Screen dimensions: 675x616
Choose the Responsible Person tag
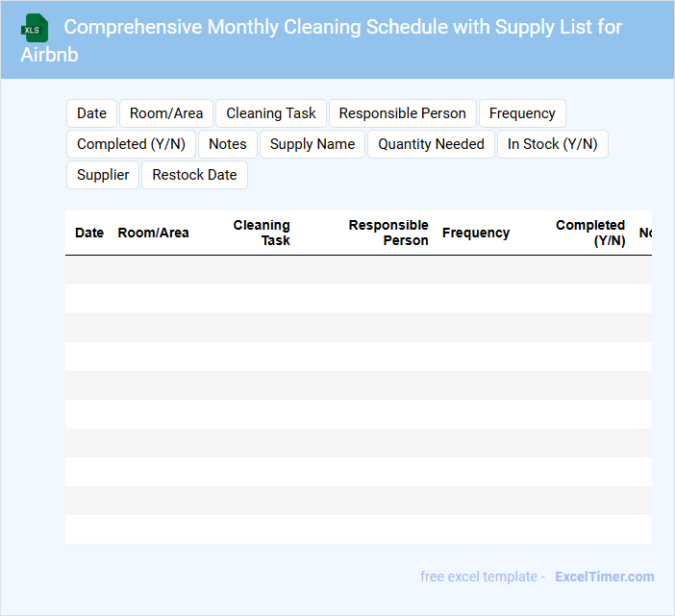[x=402, y=113]
